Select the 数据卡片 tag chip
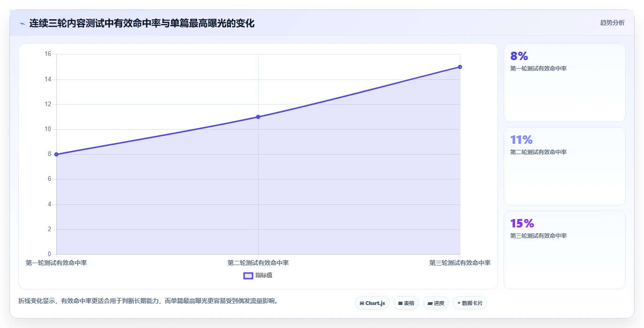This screenshot has width=644, height=328. tap(469, 303)
